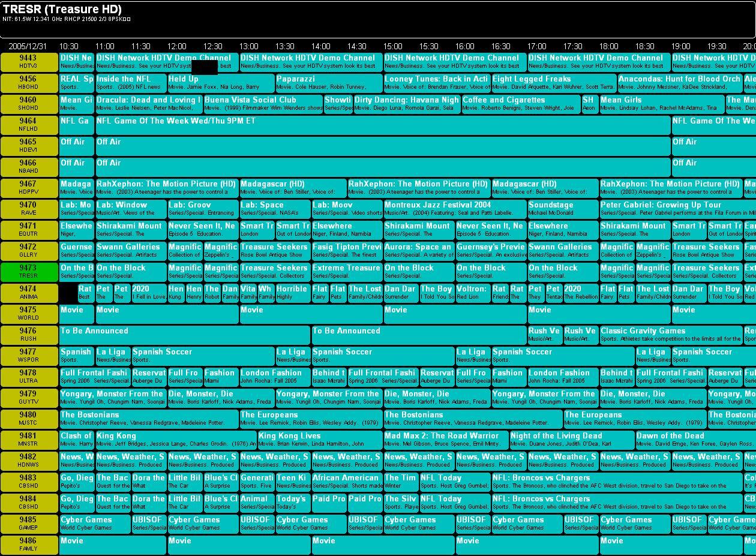This screenshot has height=556, width=756.
Task: Open the Teen Ki program listing
Action: [x=293, y=482]
